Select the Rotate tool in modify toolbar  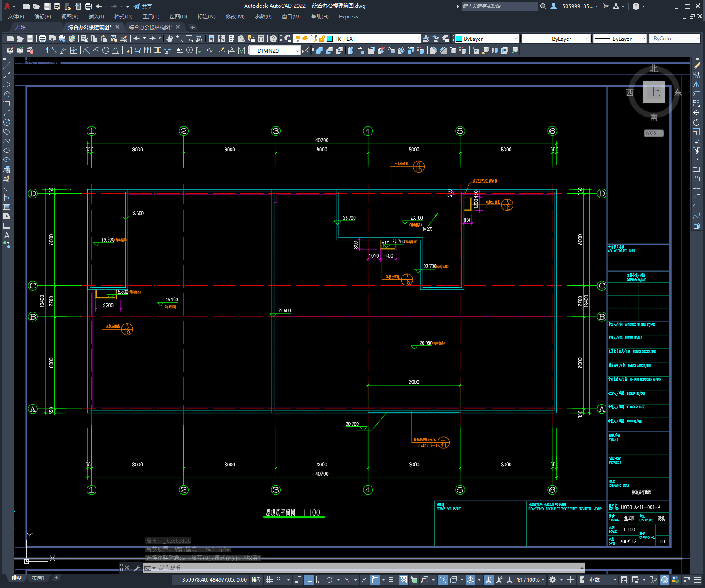[696, 122]
